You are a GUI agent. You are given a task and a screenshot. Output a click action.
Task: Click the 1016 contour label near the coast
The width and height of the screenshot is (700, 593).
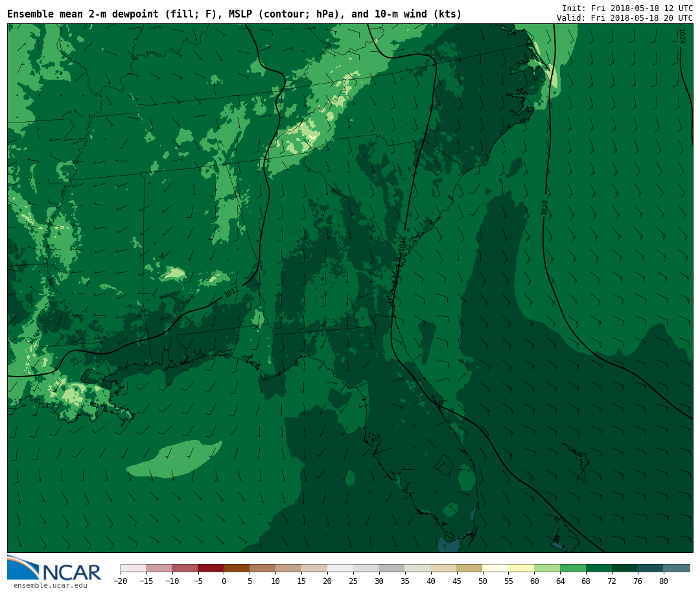[x=402, y=244]
